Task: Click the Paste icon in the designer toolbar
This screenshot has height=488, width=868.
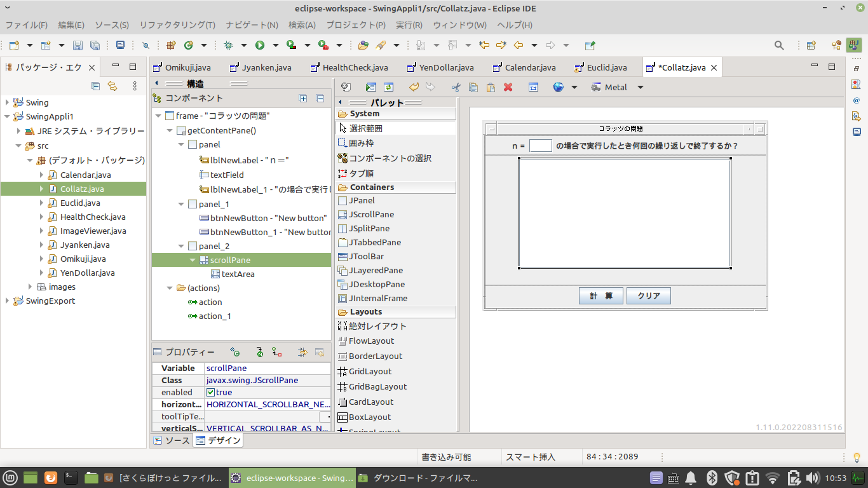Action: click(x=491, y=87)
